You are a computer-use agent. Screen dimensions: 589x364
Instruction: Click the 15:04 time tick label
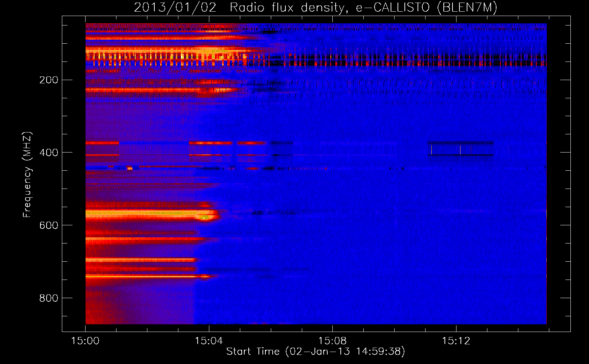click(x=209, y=341)
